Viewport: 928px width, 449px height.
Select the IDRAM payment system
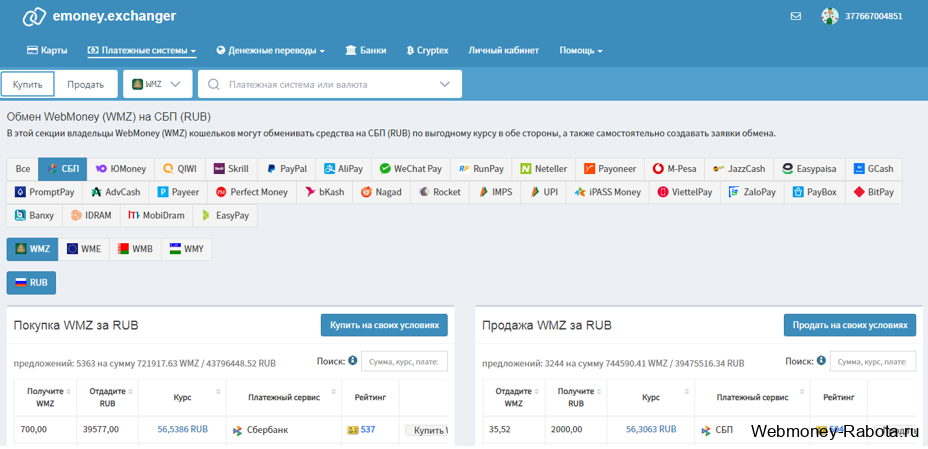[91, 215]
